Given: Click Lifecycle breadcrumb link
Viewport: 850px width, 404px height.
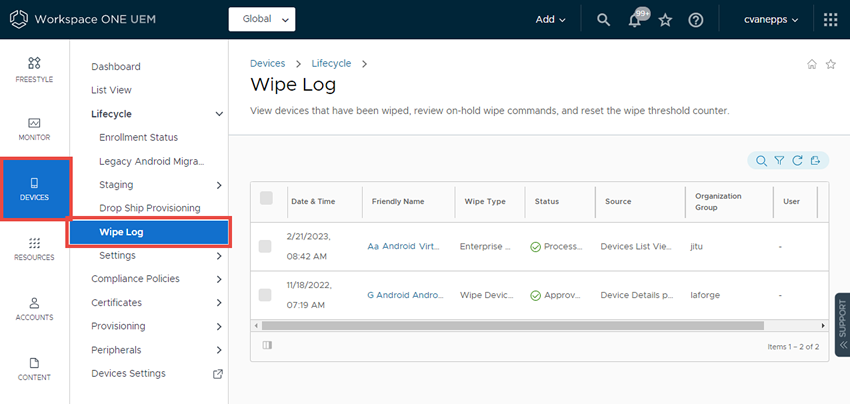Looking at the screenshot, I should click(331, 63).
